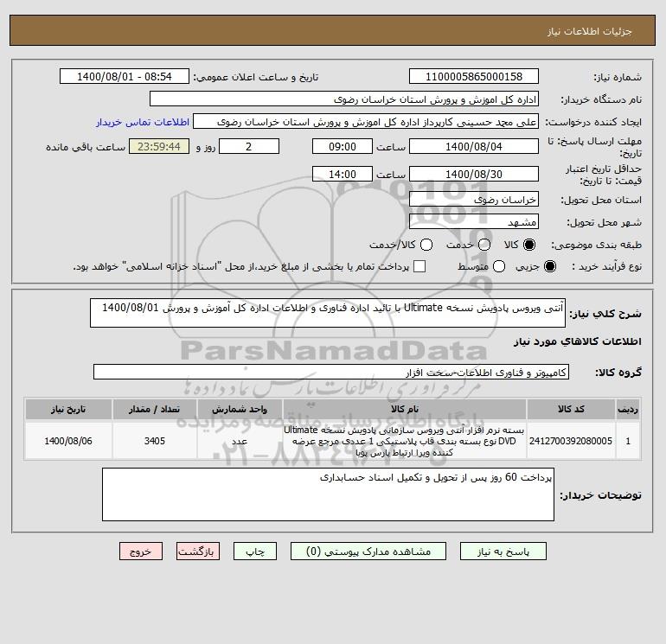Click the response time 09:00 field

[x=343, y=146]
